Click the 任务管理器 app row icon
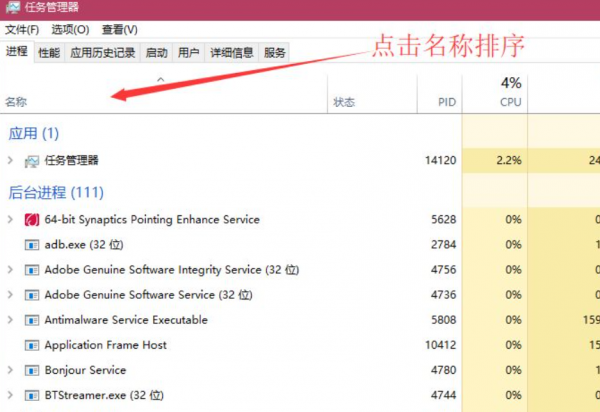 pos(32,161)
